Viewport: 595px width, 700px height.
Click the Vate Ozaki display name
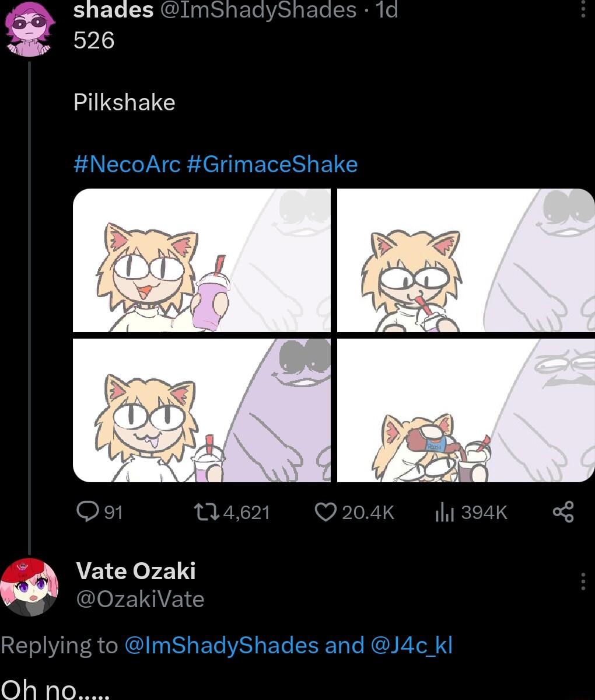coord(136,570)
